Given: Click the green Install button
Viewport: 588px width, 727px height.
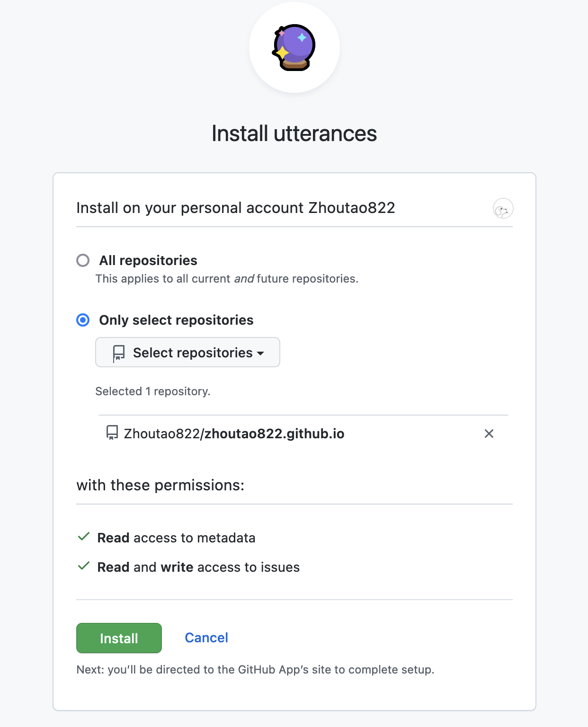Looking at the screenshot, I should pos(119,638).
